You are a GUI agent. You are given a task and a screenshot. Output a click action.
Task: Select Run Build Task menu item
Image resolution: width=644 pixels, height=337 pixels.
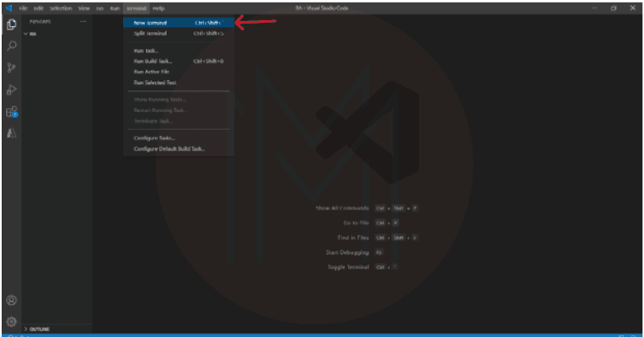pos(153,61)
